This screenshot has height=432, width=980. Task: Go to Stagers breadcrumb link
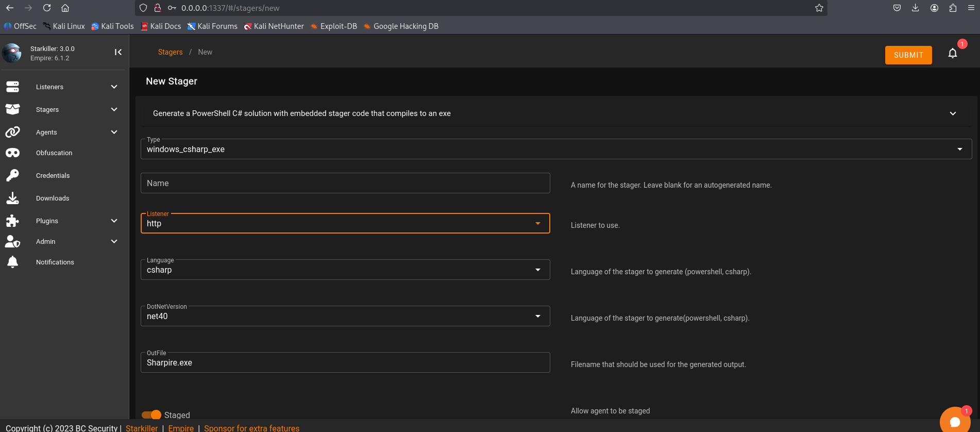[x=170, y=52]
